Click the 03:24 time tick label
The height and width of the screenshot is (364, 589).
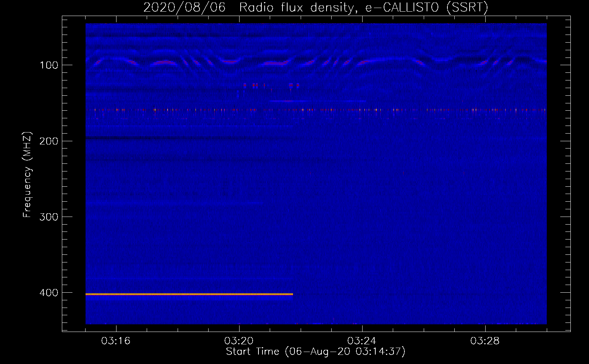tap(362, 341)
